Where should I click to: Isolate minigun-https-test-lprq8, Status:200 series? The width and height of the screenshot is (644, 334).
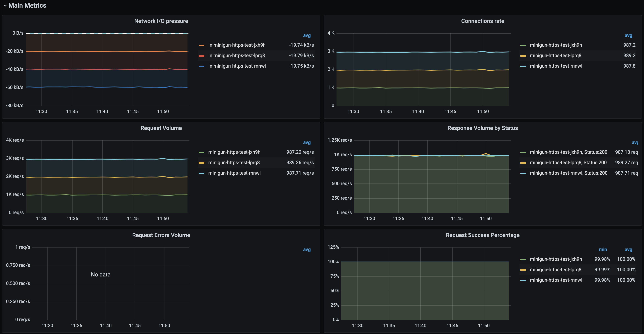568,163
